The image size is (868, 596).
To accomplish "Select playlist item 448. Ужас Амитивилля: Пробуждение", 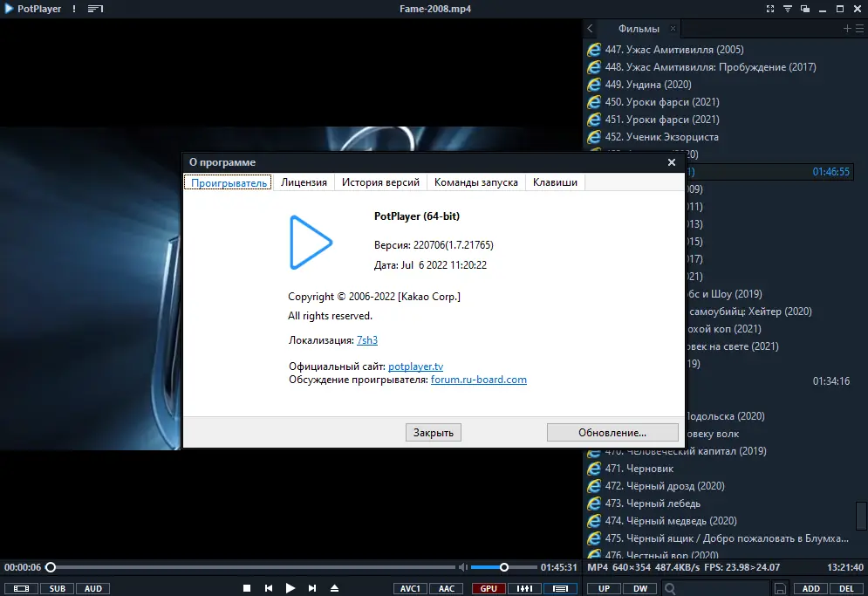I will click(720, 67).
